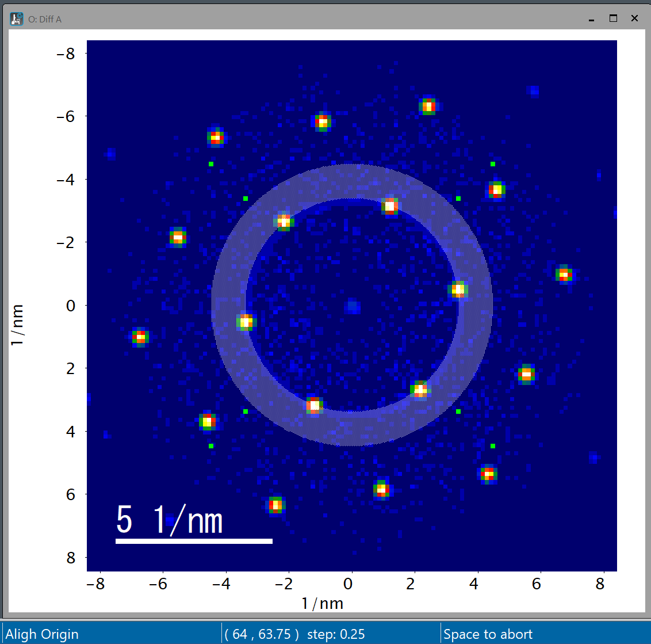
Task: Click the "O: Diff A" window title
Action: click(x=45, y=20)
